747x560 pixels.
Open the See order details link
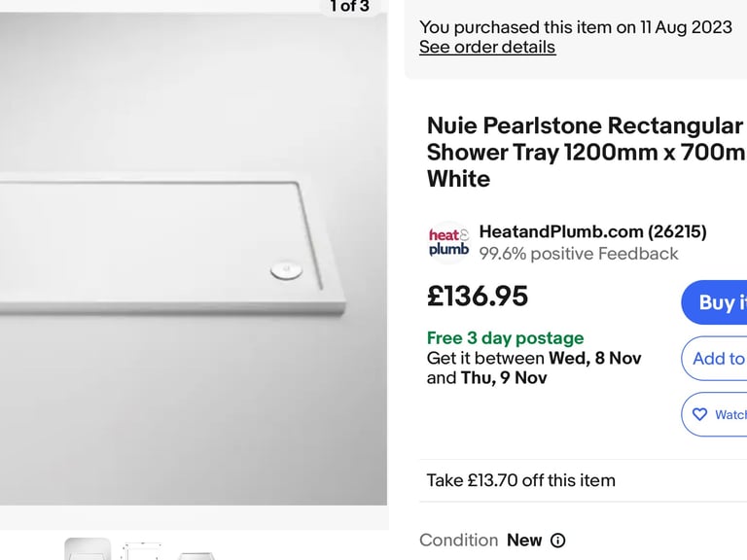click(486, 47)
